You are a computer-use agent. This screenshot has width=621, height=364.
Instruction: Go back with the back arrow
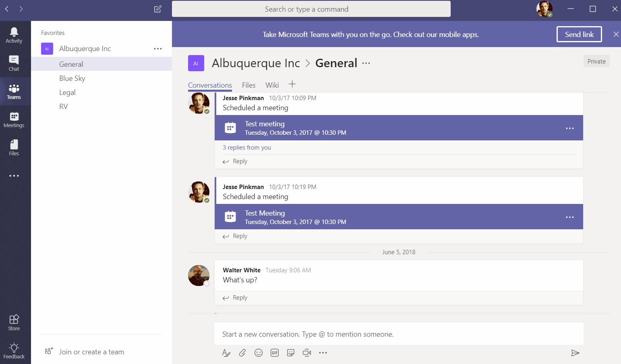pos(7,9)
